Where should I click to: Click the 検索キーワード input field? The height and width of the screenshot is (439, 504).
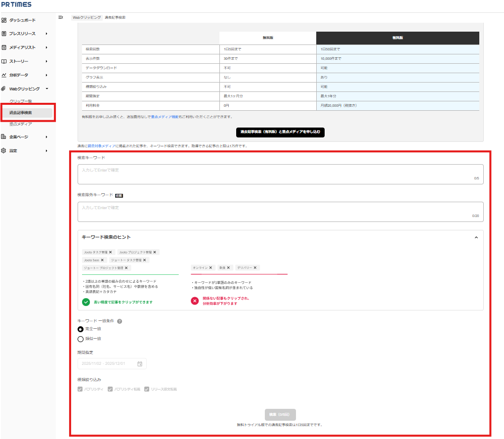pos(280,174)
